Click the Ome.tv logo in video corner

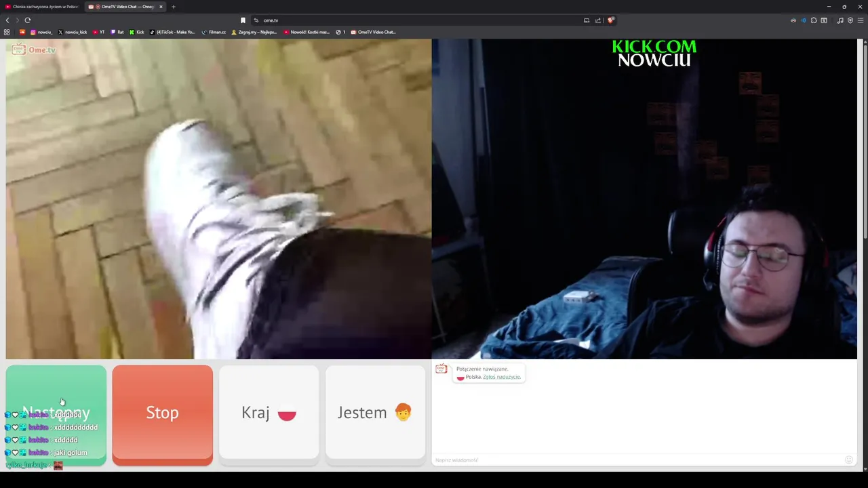tap(33, 49)
